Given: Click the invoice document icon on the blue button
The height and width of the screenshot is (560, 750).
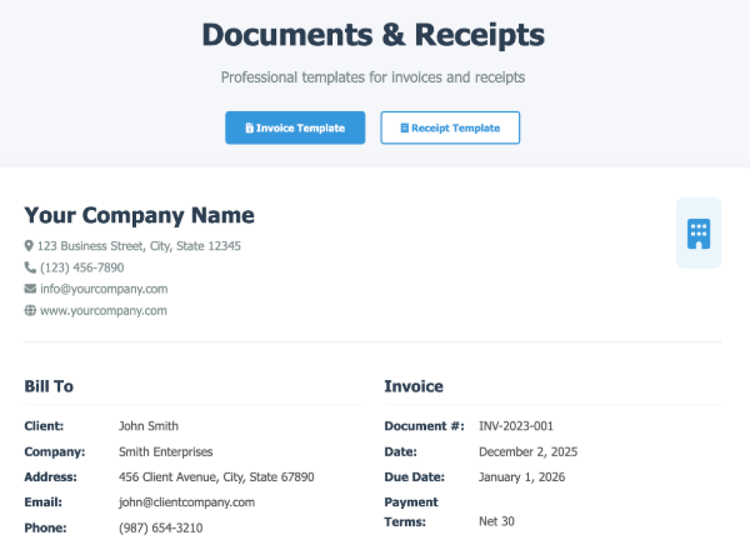Looking at the screenshot, I should (249, 127).
